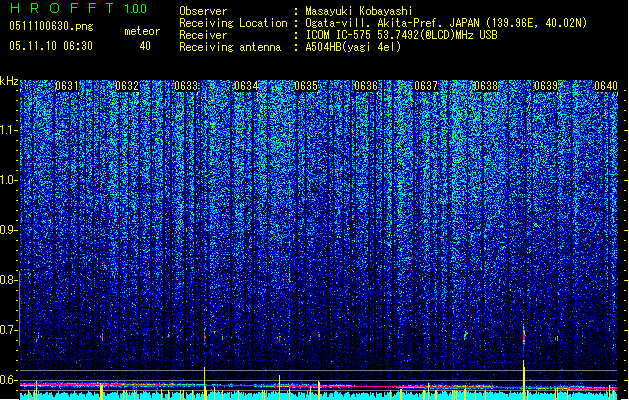Click the 0.9 kHz axis tick label
Viewport: 629px width, 400px height.
point(9,230)
